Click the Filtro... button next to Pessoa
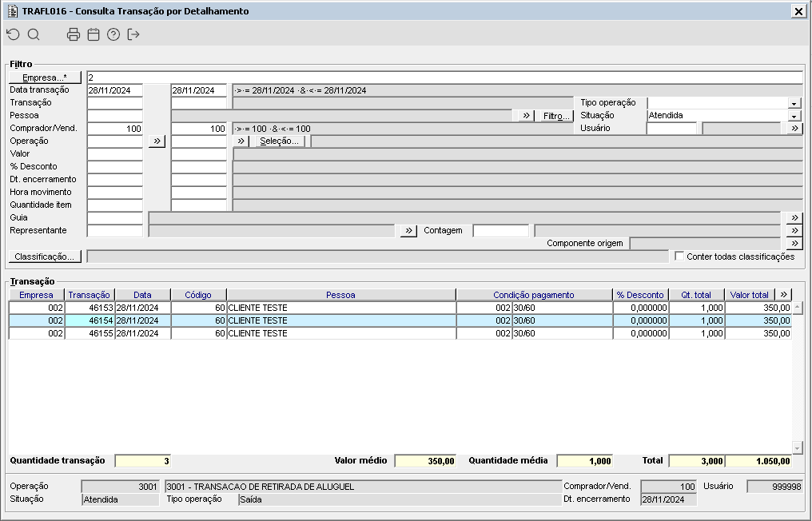812x521 pixels. coord(556,116)
